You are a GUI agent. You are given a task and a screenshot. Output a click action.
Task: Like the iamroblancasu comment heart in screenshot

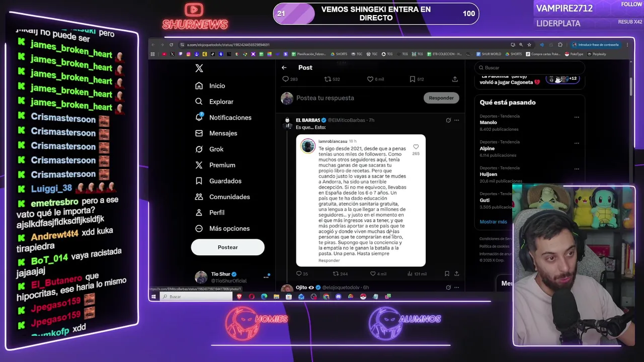416,147
